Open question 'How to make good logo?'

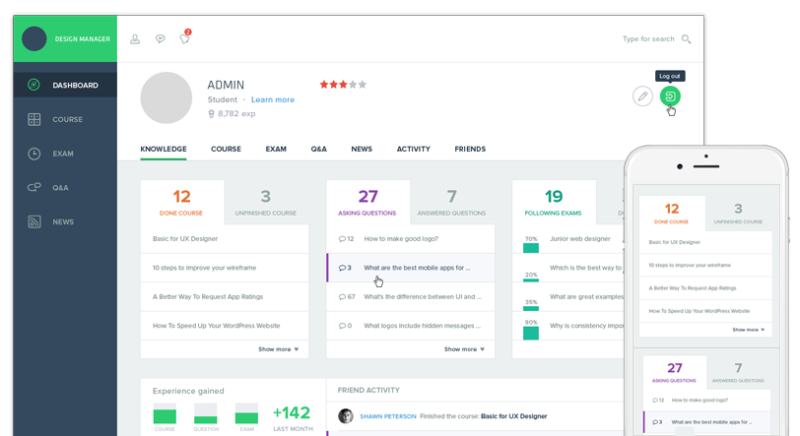[x=401, y=239]
